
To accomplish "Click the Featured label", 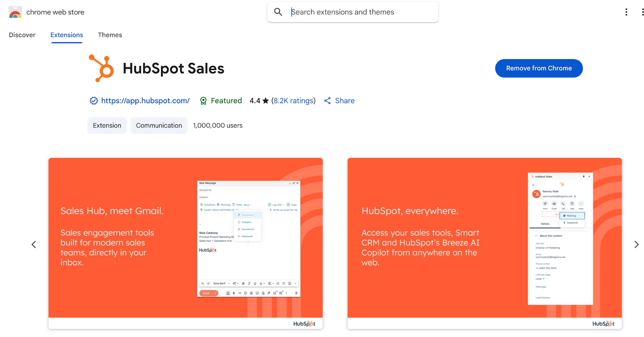I will 226,101.
